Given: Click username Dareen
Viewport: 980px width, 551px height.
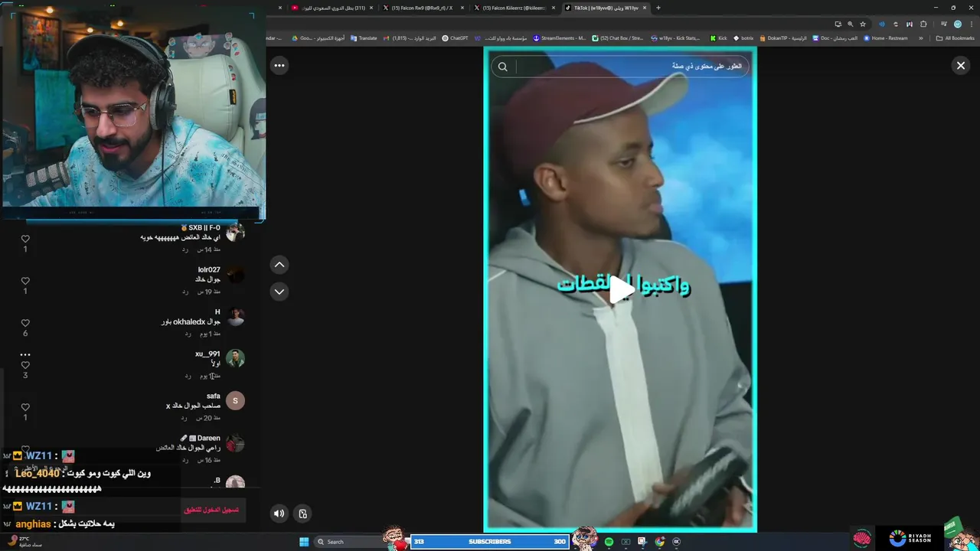Looking at the screenshot, I should pyautogui.click(x=209, y=438).
